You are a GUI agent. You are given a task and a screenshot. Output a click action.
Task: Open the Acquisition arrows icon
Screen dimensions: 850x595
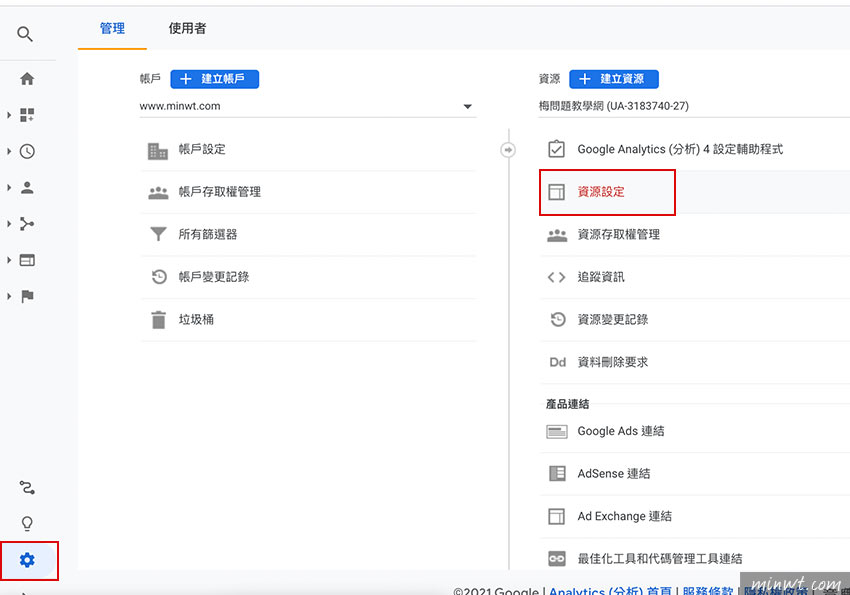tap(27, 224)
